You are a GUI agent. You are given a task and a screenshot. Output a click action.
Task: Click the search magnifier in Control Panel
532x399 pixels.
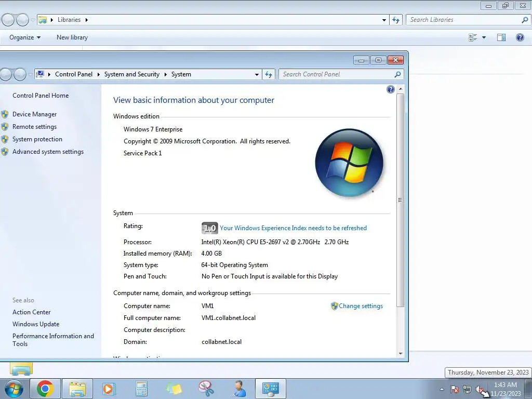point(397,74)
